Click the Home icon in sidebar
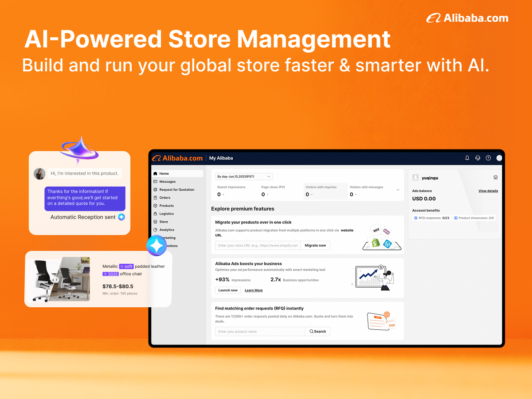 coord(155,174)
